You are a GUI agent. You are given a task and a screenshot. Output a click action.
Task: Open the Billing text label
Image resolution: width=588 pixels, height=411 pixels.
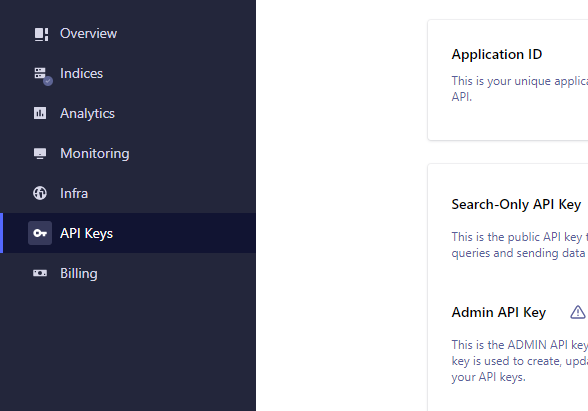pyautogui.click(x=79, y=274)
